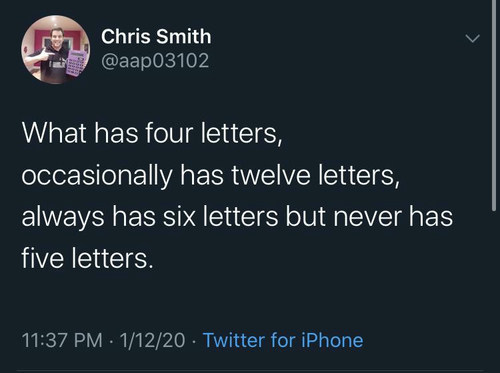Screen dimensions: 500x373
Task: Click the vertical scrollbar thumb on right
Action: pyautogui.click(x=494, y=105)
